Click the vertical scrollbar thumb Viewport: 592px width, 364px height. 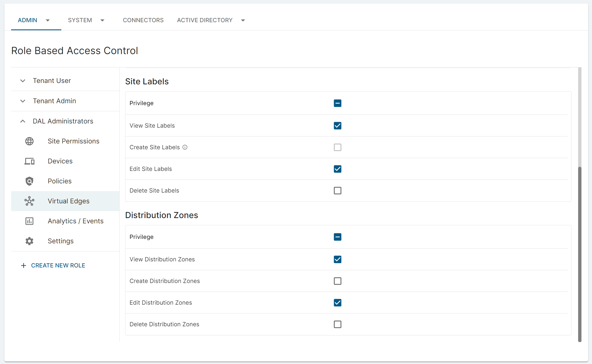coord(580,254)
